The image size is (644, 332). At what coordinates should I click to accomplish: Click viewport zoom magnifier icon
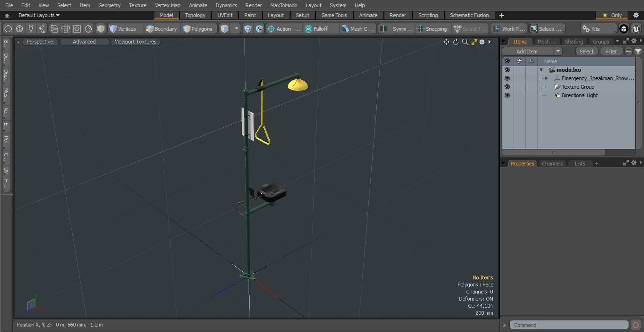[x=465, y=42]
